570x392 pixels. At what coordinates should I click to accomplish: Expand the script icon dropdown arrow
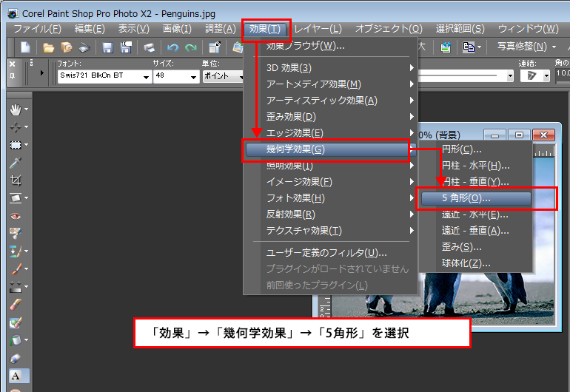[x=479, y=47]
